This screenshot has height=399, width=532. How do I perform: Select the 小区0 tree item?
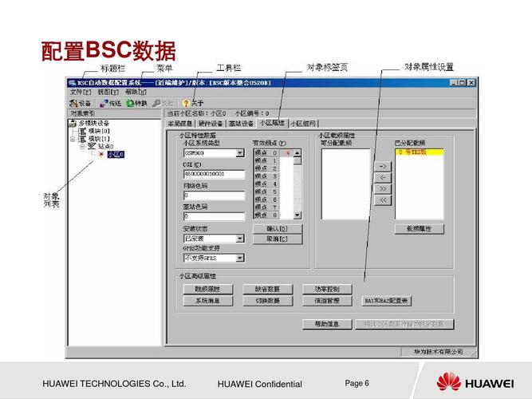tap(116, 155)
